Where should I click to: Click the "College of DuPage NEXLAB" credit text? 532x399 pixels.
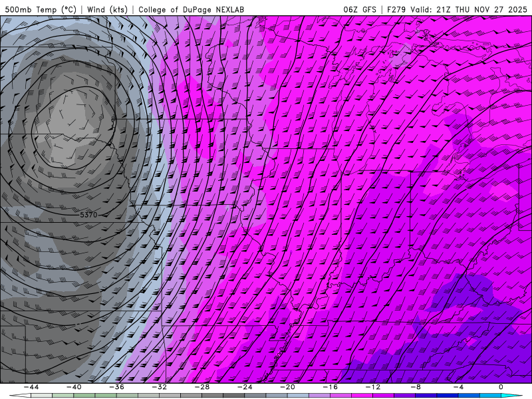(x=191, y=9)
